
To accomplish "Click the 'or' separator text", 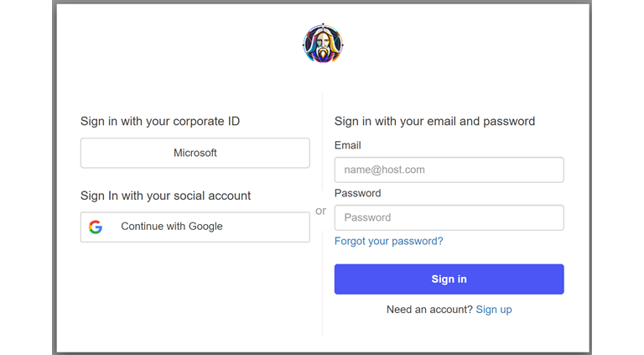I will pyautogui.click(x=321, y=211).
